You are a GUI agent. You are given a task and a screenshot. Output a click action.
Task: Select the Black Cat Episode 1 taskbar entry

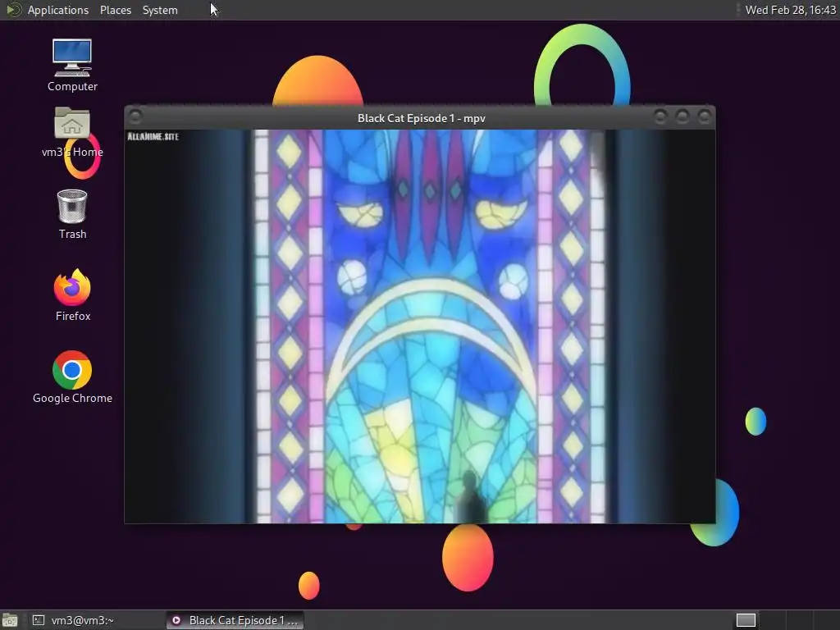[235, 620]
